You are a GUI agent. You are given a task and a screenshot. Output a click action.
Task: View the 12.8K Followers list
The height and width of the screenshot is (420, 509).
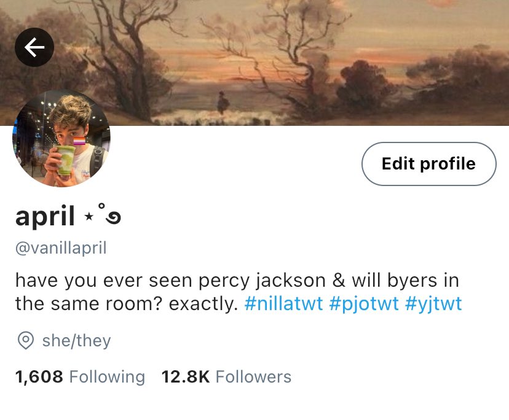coord(226,377)
